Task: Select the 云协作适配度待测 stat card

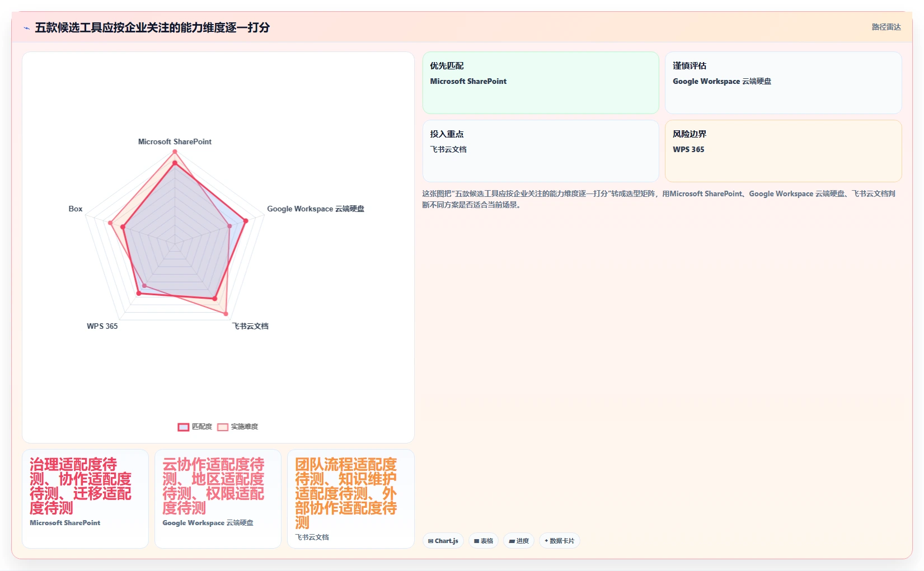Action: click(x=218, y=499)
